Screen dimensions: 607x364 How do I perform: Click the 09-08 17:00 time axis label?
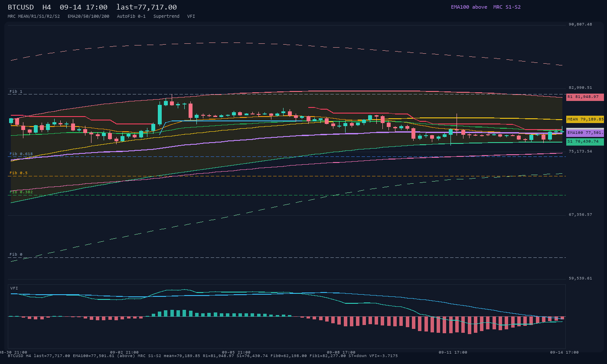341,352
